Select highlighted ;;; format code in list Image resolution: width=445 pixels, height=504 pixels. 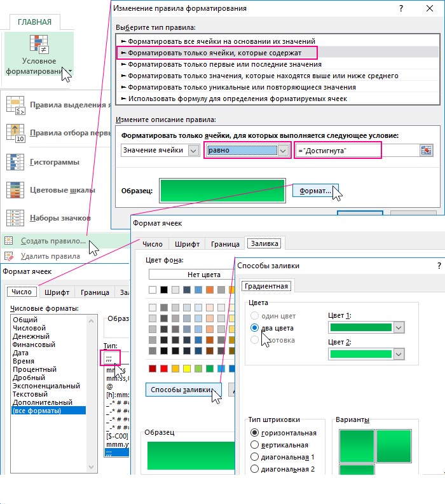(117, 453)
